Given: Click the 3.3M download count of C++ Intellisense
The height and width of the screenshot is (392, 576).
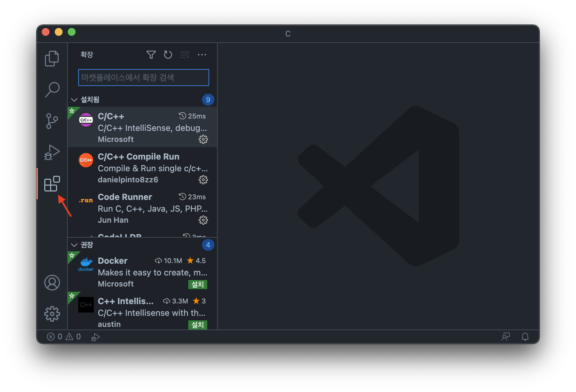Looking at the screenshot, I should click(x=176, y=301).
